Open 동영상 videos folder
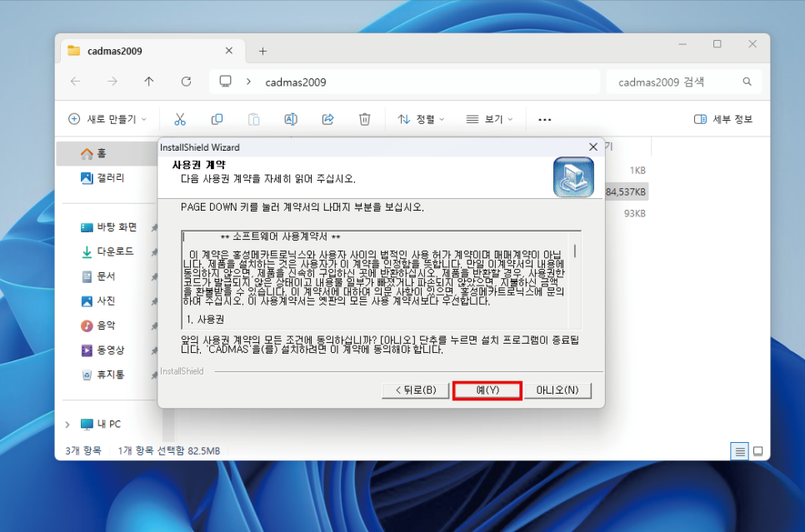This screenshot has width=805, height=532. coord(109,350)
